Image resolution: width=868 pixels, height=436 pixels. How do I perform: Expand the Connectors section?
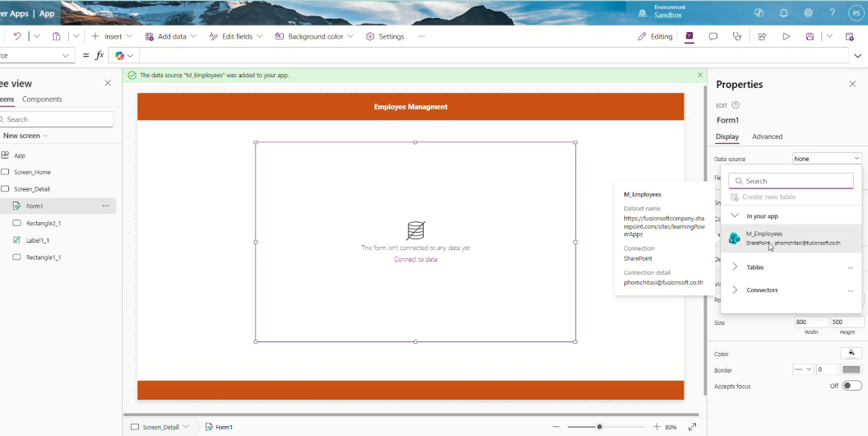(735, 290)
